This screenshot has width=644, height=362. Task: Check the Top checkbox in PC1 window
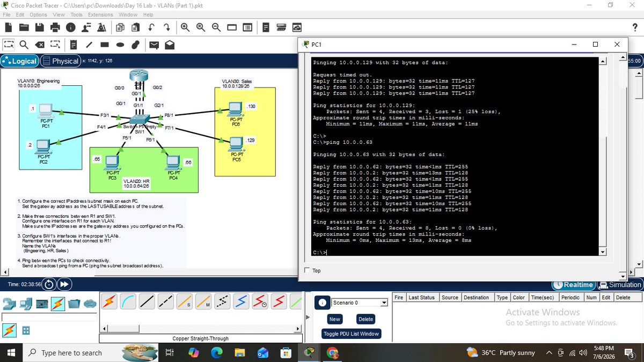pos(306,270)
